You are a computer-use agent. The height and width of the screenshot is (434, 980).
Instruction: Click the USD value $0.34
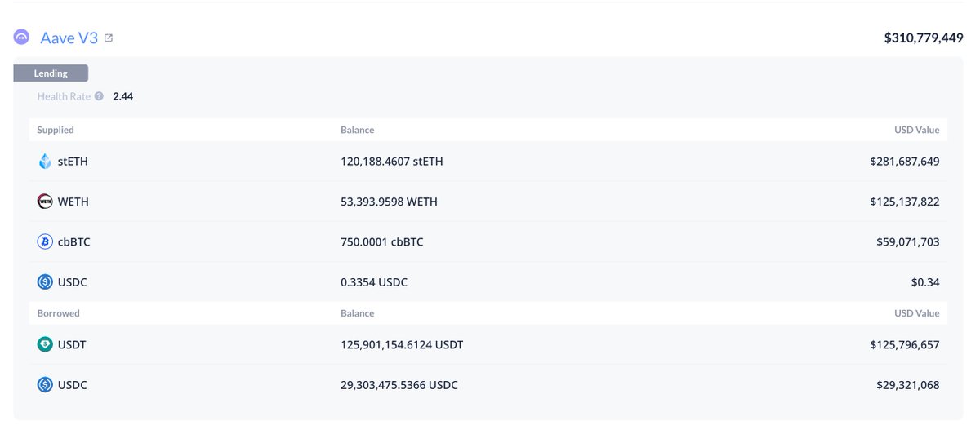(926, 282)
